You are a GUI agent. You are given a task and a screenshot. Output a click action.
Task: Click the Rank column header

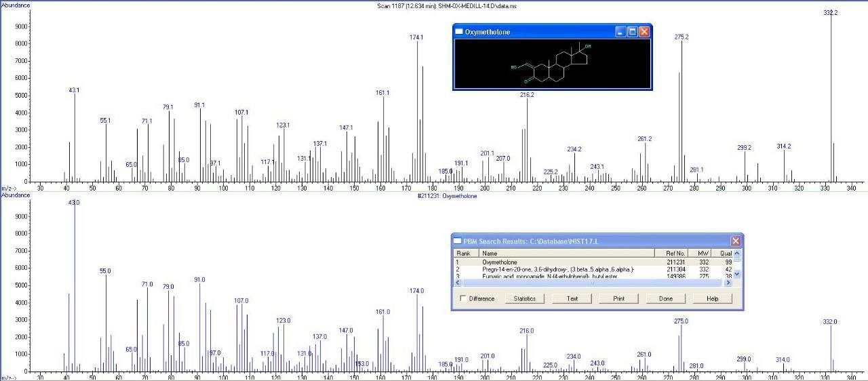(x=465, y=253)
